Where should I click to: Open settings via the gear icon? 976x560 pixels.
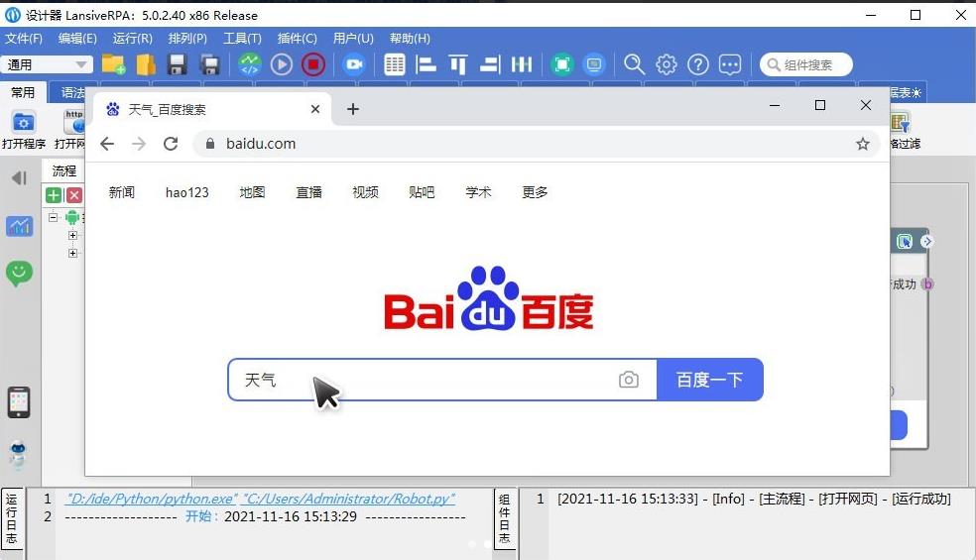[666, 64]
